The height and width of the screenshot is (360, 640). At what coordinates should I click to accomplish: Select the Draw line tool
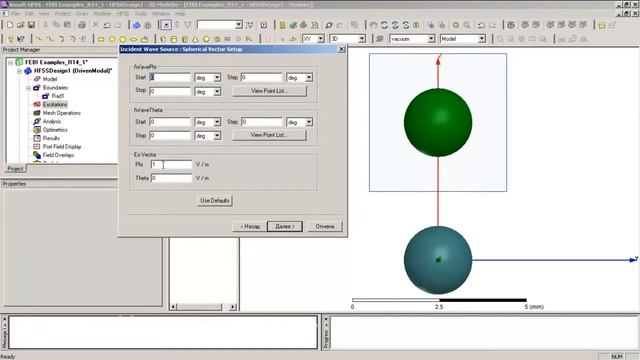(39, 39)
